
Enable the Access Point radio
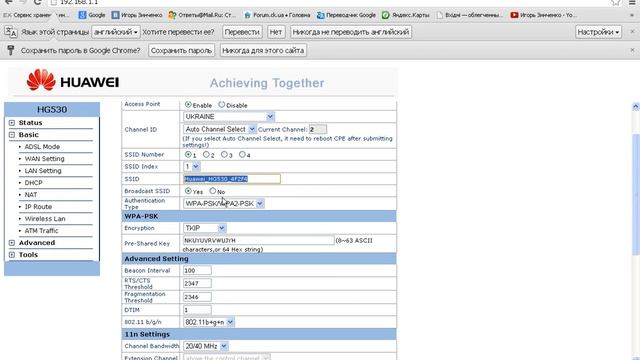(188, 104)
